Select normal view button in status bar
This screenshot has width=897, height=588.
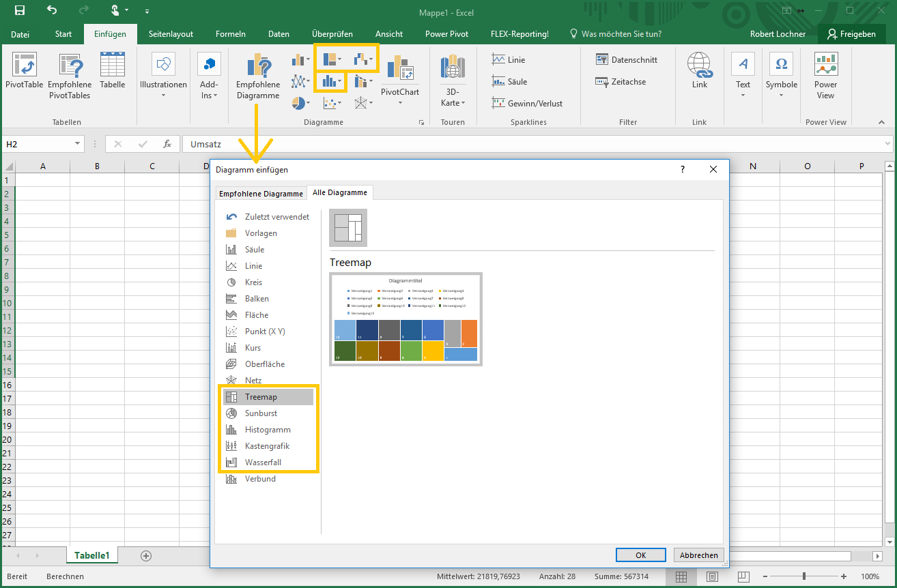coord(681,576)
